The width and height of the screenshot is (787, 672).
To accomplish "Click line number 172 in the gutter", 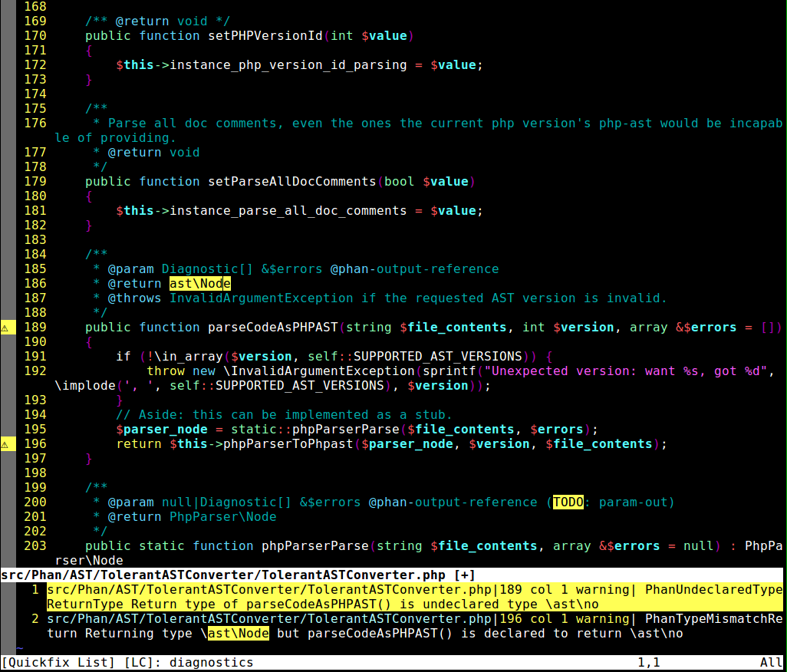I will coord(35,65).
